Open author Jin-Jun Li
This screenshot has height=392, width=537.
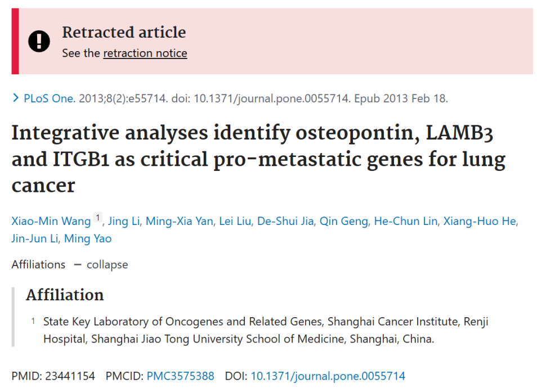[35, 239]
